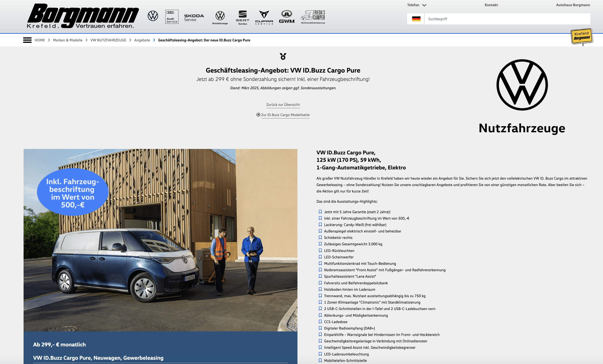
Task: Click Zurück zur Übersicht link
Action: [x=283, y=105]
